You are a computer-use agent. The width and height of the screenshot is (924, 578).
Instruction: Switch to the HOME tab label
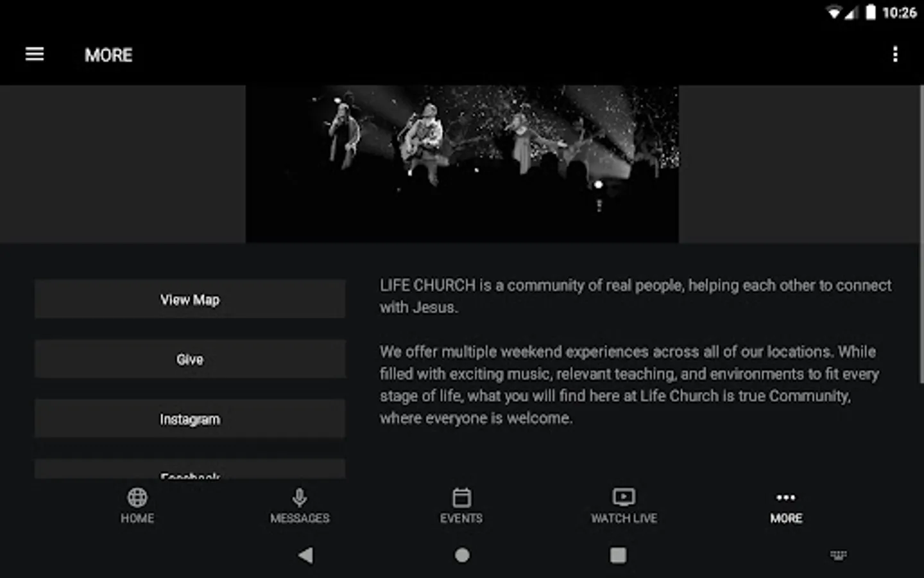[x=137, y=518]
